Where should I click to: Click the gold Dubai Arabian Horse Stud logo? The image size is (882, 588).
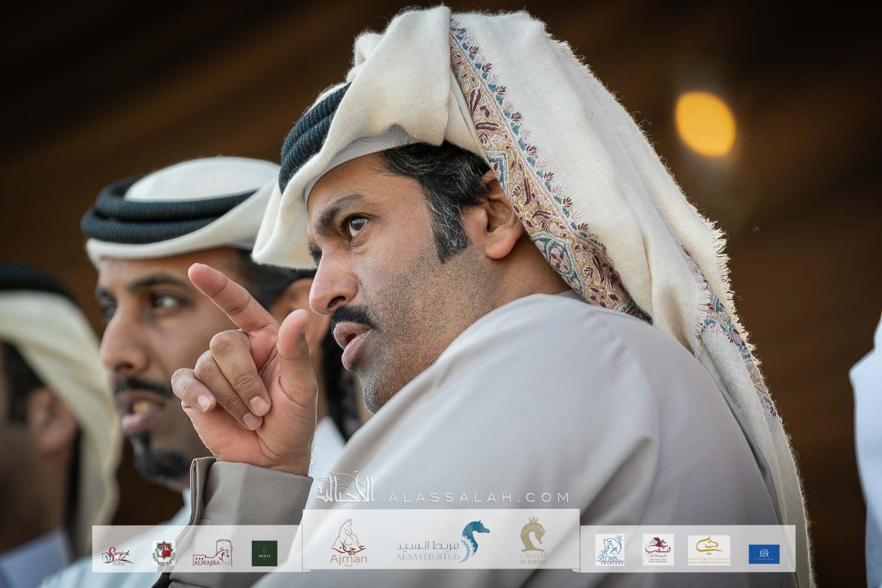708,550
